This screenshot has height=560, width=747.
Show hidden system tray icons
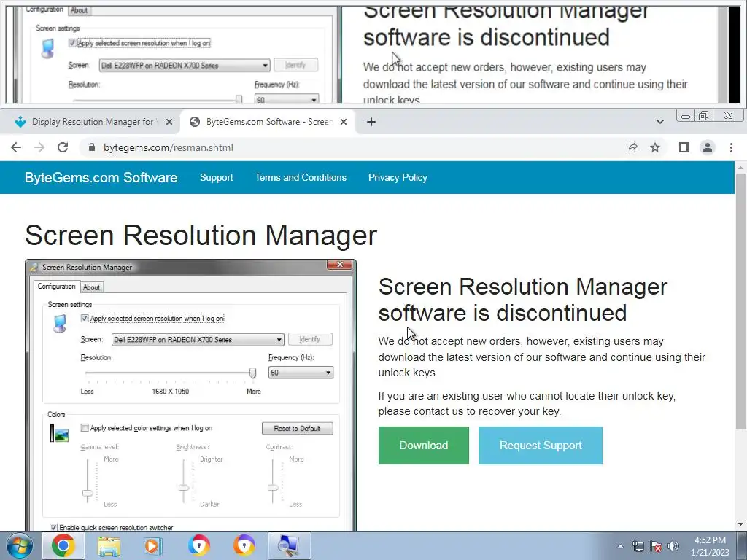620,546
